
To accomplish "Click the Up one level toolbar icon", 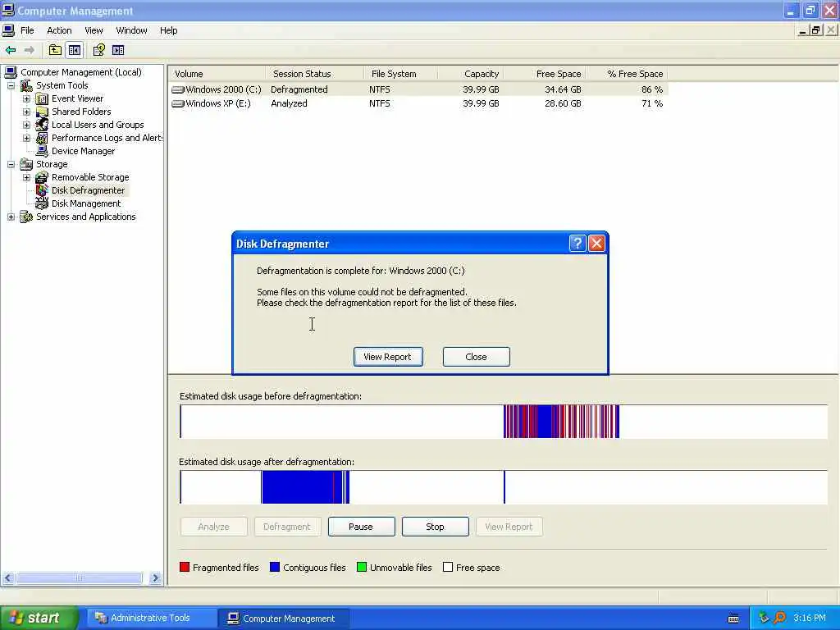I will coord(55,50).
